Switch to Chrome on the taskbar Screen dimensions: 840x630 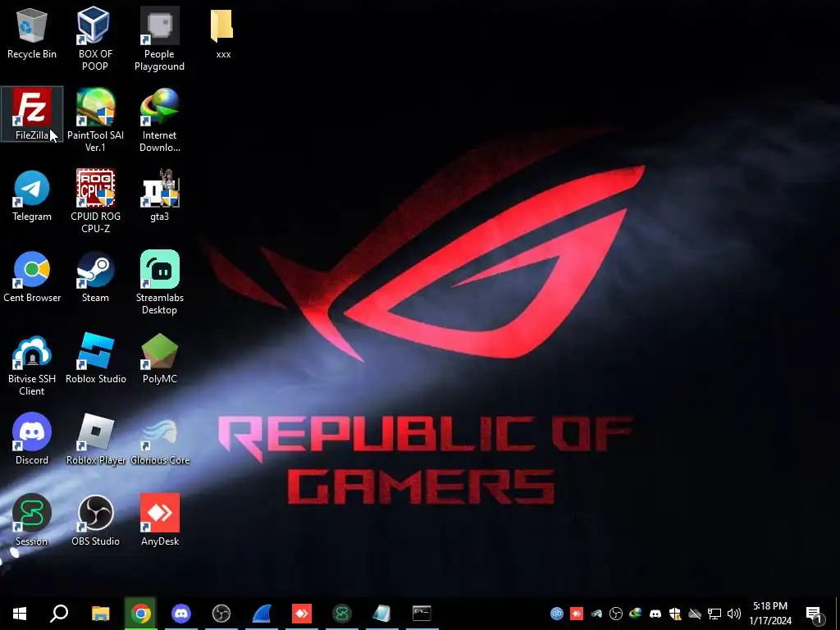(140, 614)
